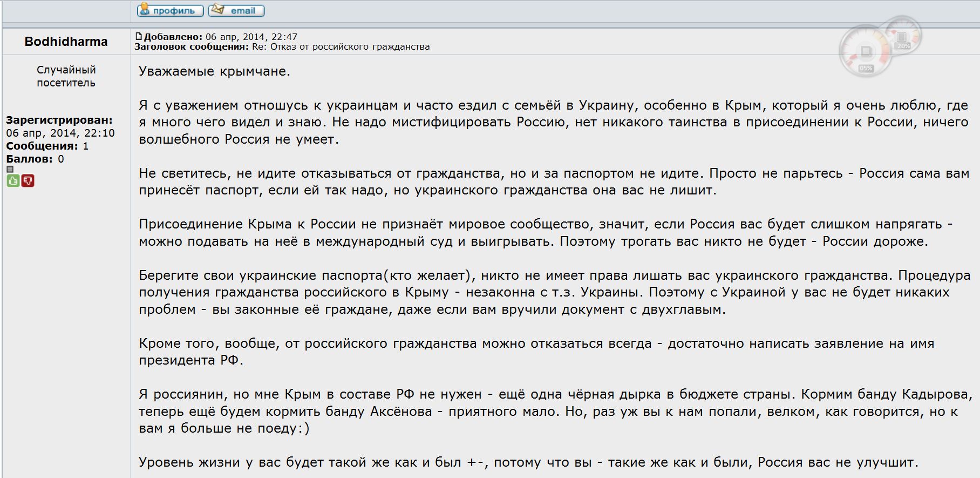Click the Зарегистрирован label in user info

[x=59, y=120]
